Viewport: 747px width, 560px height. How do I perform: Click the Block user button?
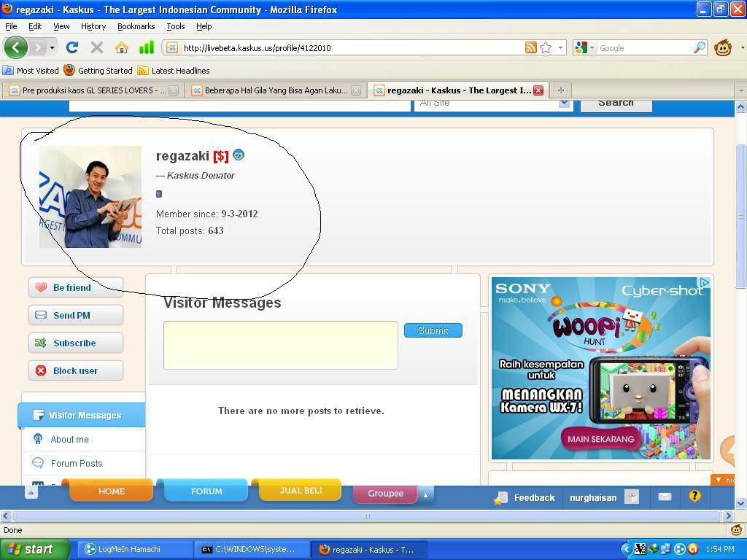(x=76, y=370)
